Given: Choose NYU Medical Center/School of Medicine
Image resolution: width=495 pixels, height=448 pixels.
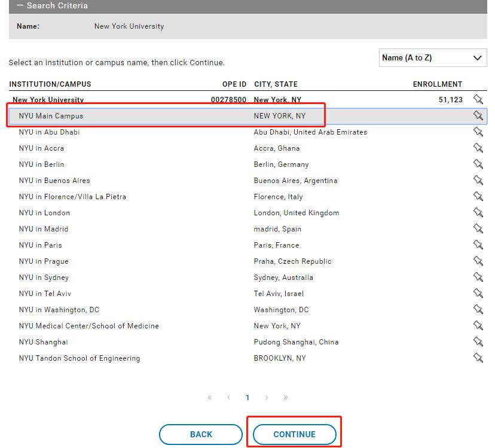Looking at the screenshot, I should tap(89, 326).
